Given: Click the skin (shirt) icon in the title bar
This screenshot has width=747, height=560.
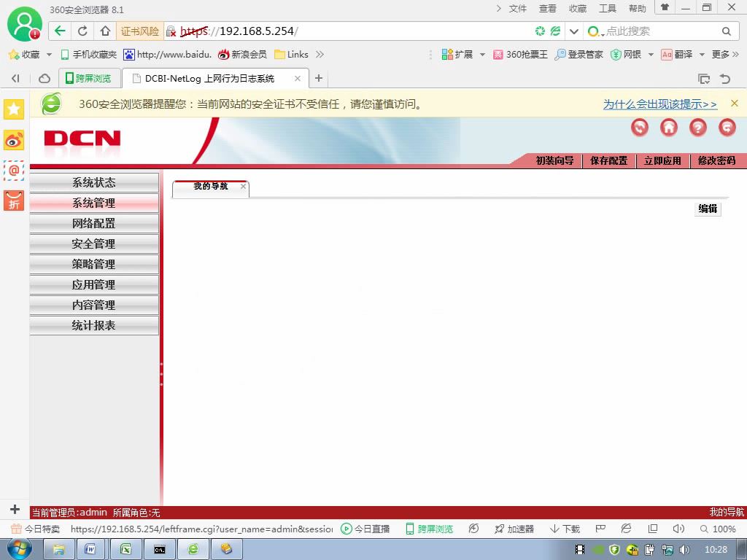Looking at the screenshot, I should click(665, 7).
